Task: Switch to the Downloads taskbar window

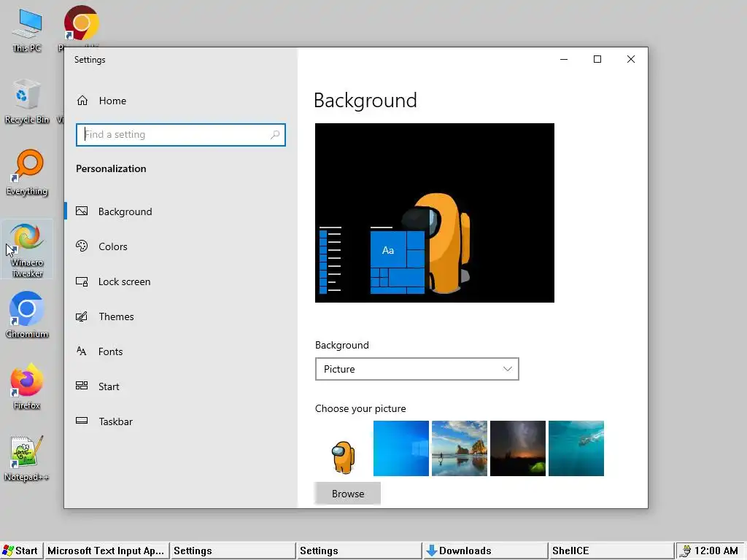Action: coord(485,551)
